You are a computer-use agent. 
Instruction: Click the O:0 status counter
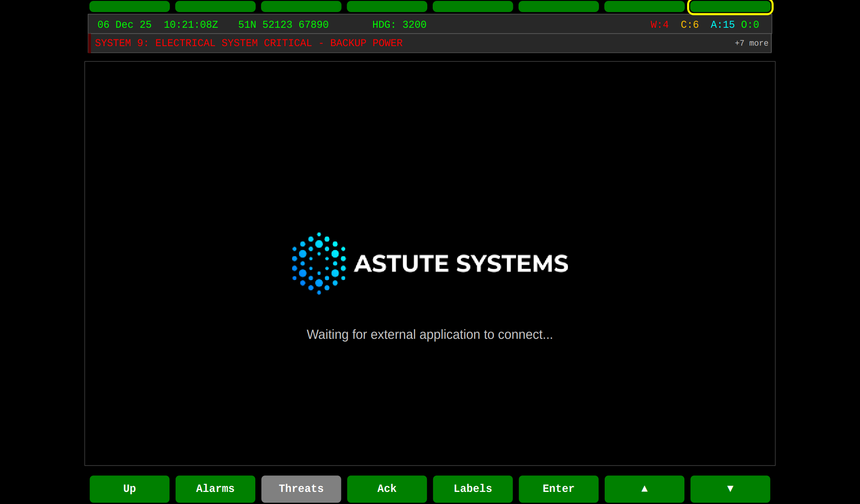pyautogui.click(x=751, y=25)
